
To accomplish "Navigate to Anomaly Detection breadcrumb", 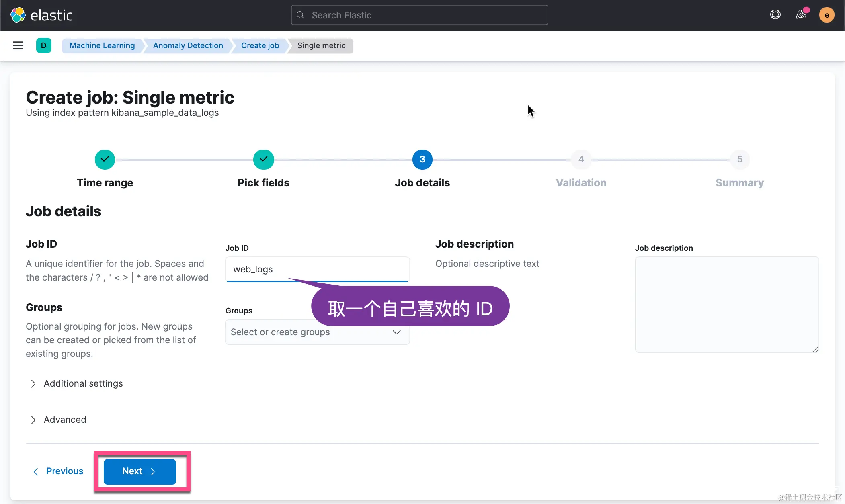I will pos(188,45).
